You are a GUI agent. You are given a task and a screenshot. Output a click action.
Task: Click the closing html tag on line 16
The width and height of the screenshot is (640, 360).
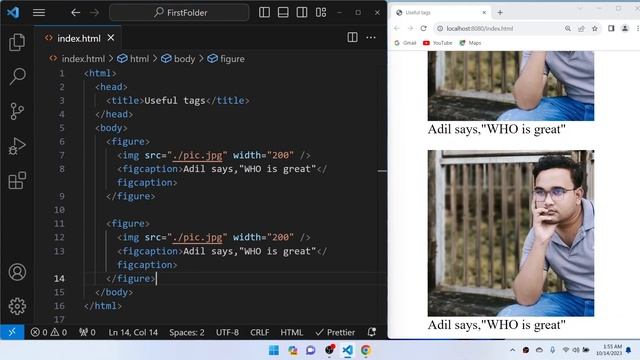point(103,306)
